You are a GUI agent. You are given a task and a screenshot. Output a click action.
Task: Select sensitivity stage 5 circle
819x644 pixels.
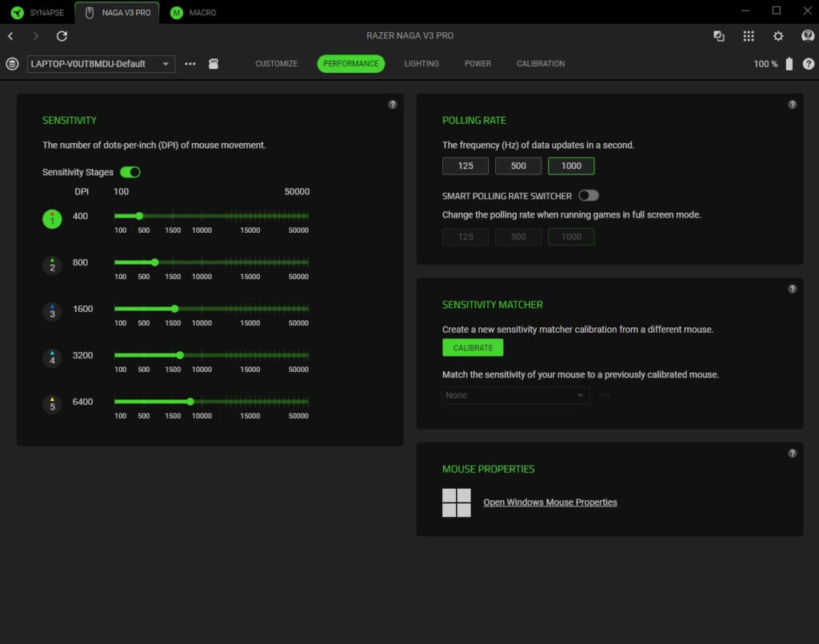click(52, 405)
